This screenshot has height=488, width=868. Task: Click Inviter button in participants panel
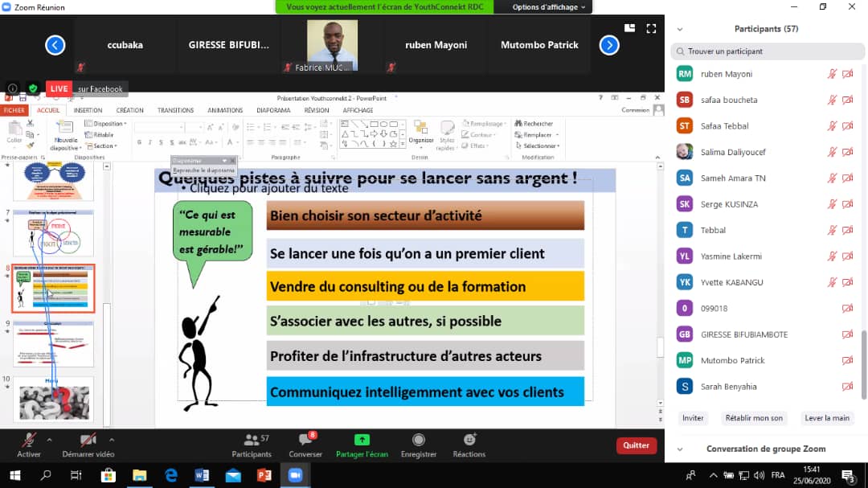(693, 417)
